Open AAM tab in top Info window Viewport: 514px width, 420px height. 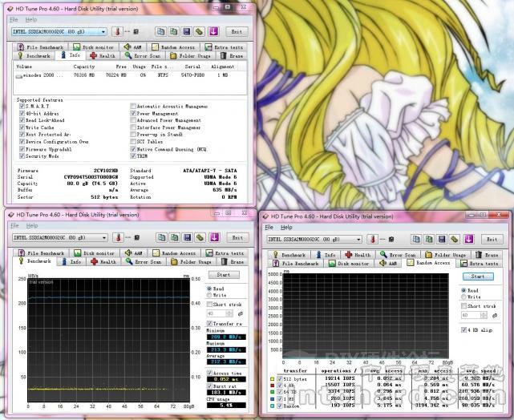133,47
